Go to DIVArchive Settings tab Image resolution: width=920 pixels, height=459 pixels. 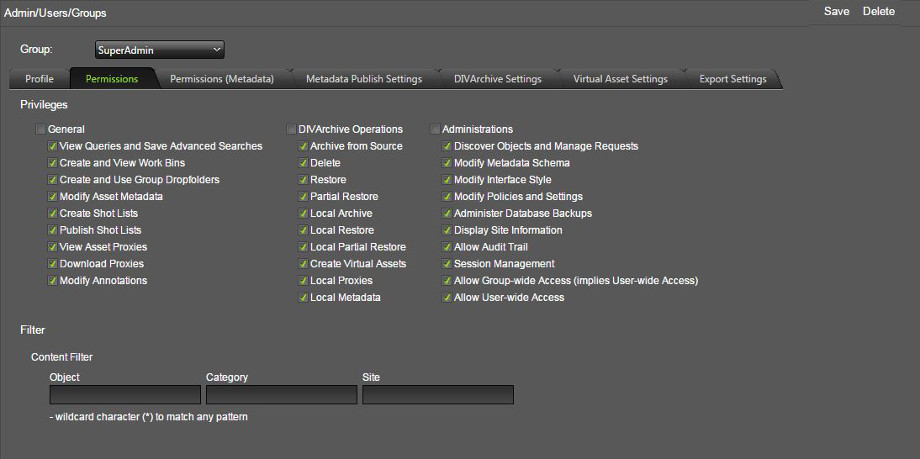click(498, 79)
